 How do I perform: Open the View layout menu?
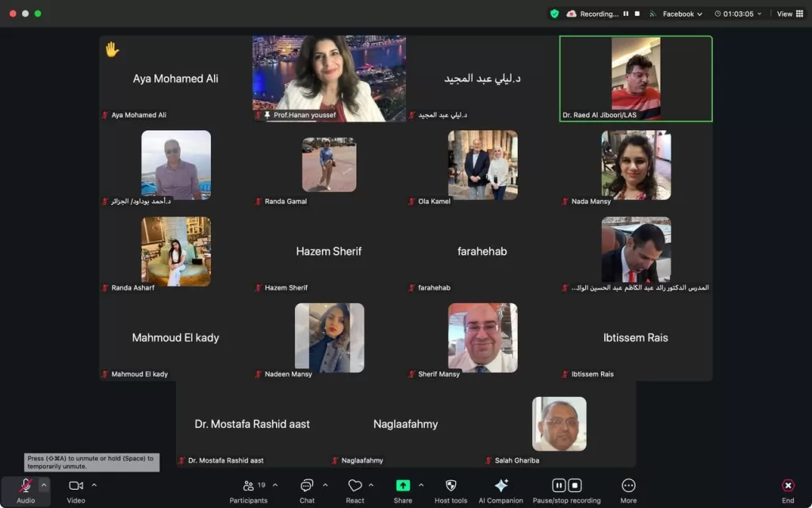(x=789, y=13)
